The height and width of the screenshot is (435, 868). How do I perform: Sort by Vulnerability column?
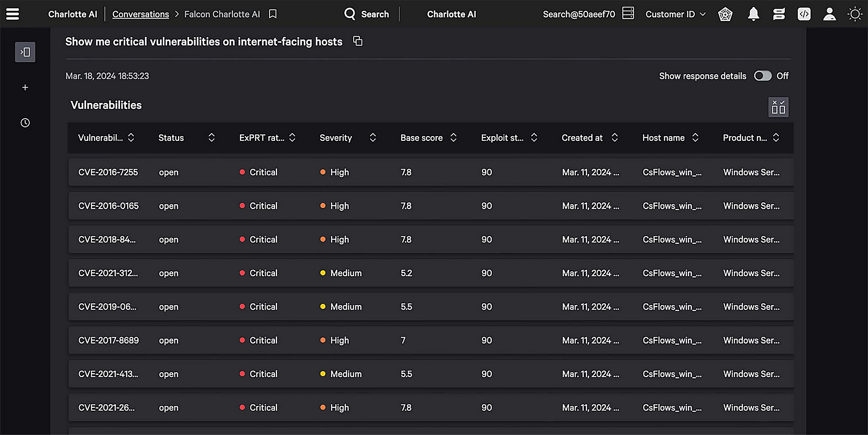131,137
